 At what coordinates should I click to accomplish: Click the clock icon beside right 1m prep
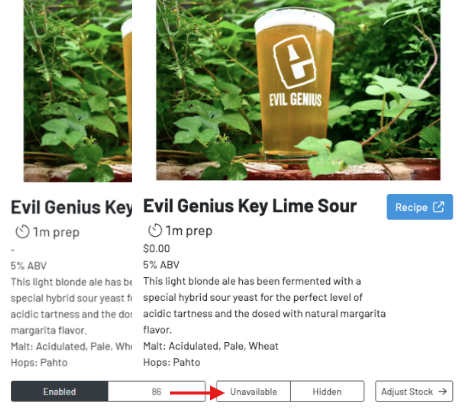coord(155,230)
